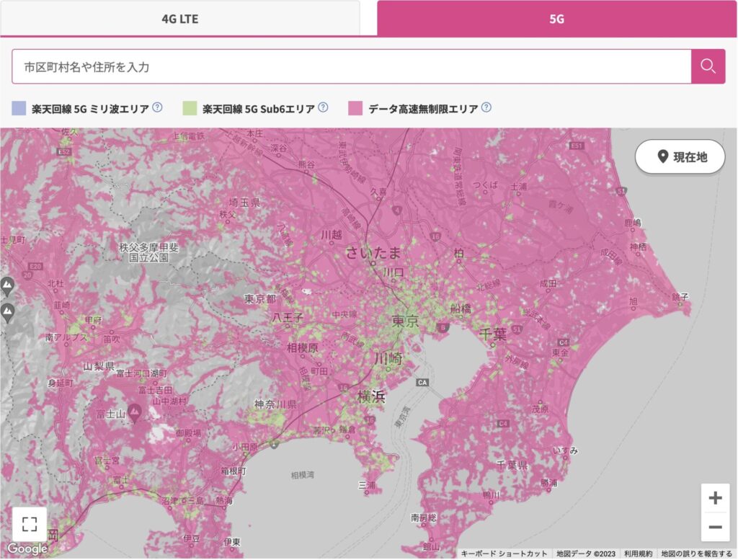Click the 熱海 label on map
The width and height of the screenshot is (738, 560).
click(224, 501)
